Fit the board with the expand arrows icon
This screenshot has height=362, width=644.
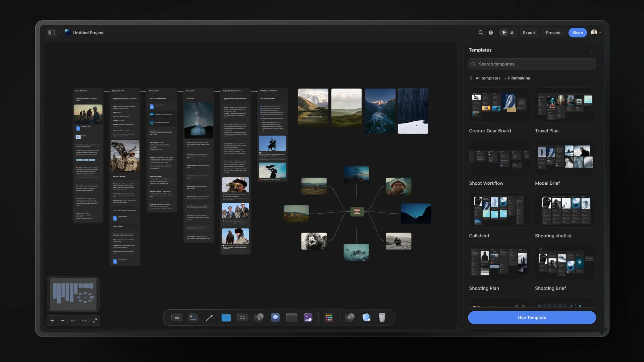[95, 320]
